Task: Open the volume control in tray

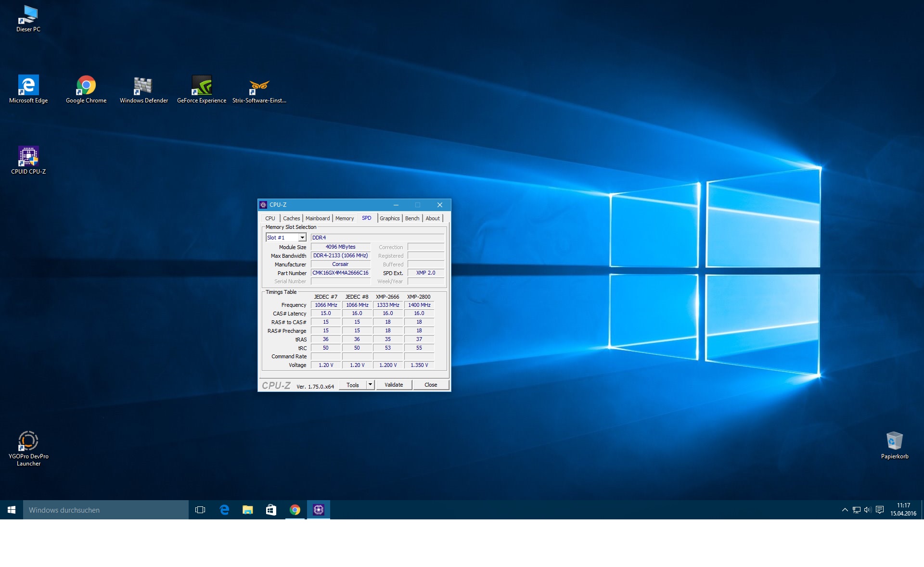Action: tap(868, 510)
